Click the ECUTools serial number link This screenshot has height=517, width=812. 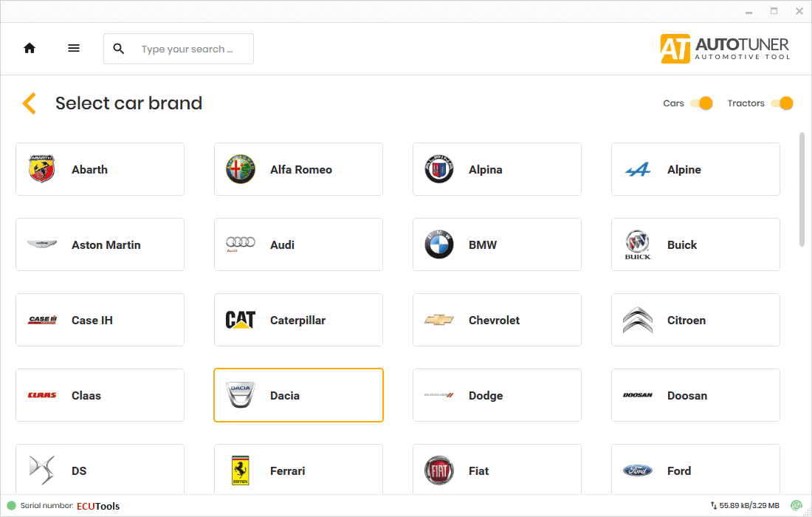pos(100,506)
